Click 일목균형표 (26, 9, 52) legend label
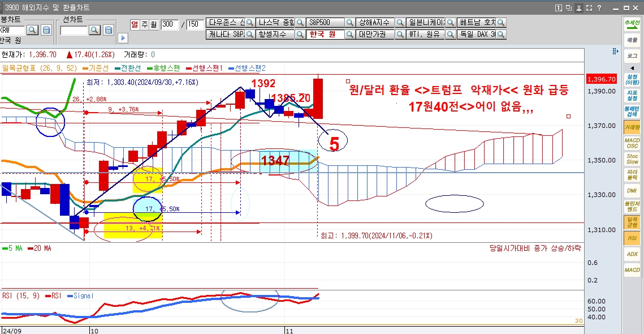644x334 pixels. (40, 68)
